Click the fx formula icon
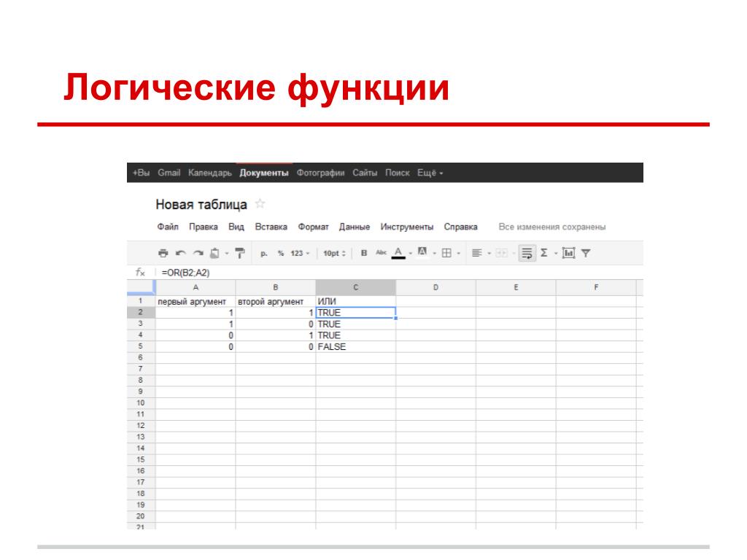 [x=140, y=273]
